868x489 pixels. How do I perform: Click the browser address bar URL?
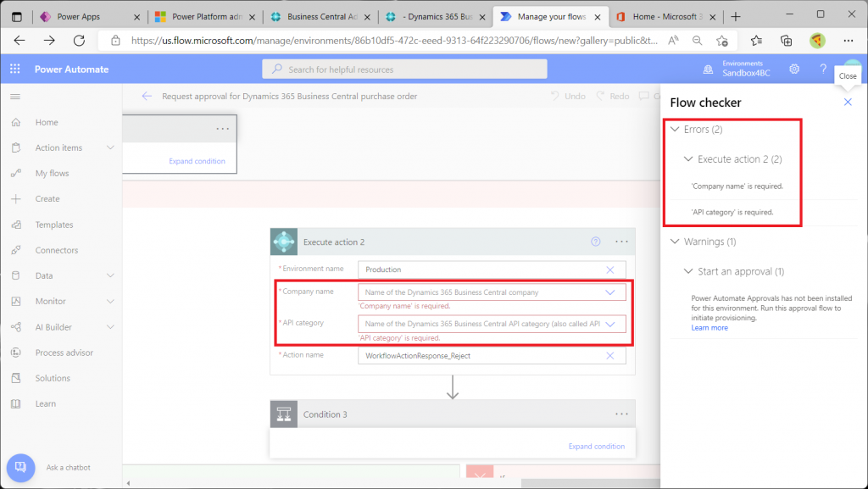[x=395, y=41]
